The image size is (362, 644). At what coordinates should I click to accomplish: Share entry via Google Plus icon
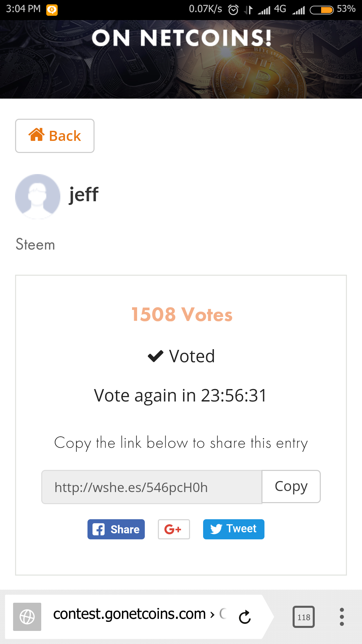click(x=174, y=529)
